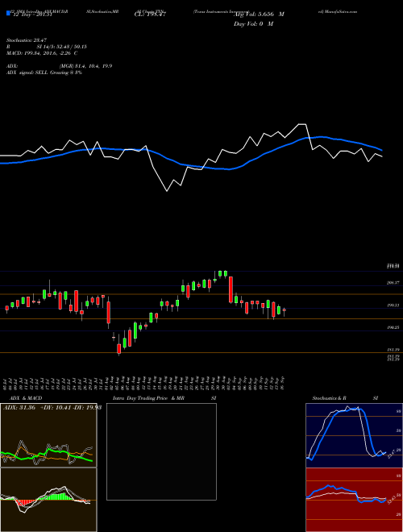Image resolution: width=403 pixels, height=532 pixels.
Task: Select the 'ADX: 31.36 +DY: 10.41 -DY: 19.93' header
Action: coord(52,408)
